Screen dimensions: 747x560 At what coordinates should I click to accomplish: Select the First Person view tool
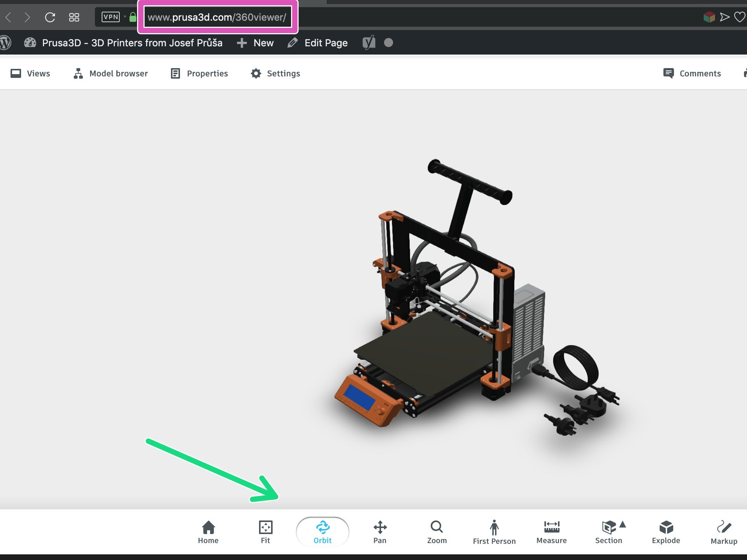click(494, 532)
